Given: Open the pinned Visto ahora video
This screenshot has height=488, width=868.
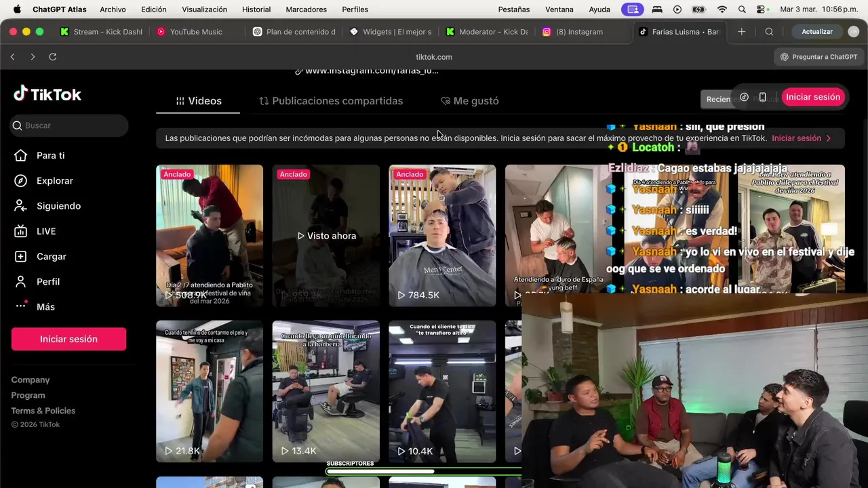Looking at the screenshot, I should (326, 236).
